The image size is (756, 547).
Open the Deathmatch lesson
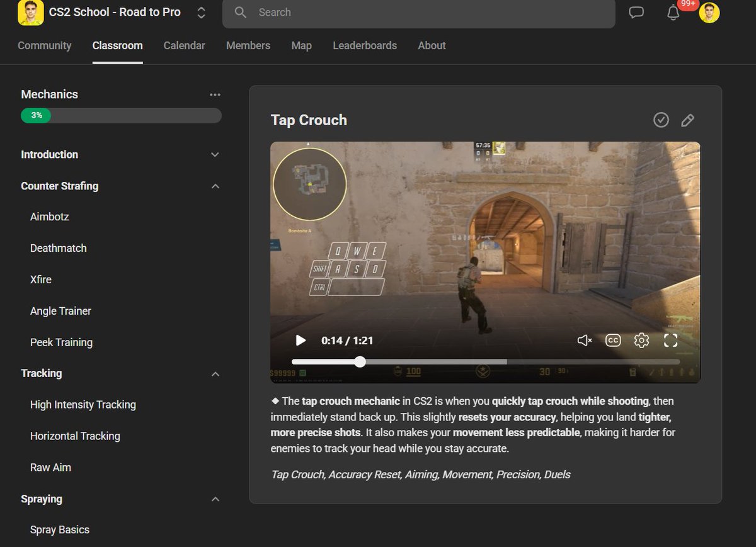pyautogui.click(x=59, y=248)
